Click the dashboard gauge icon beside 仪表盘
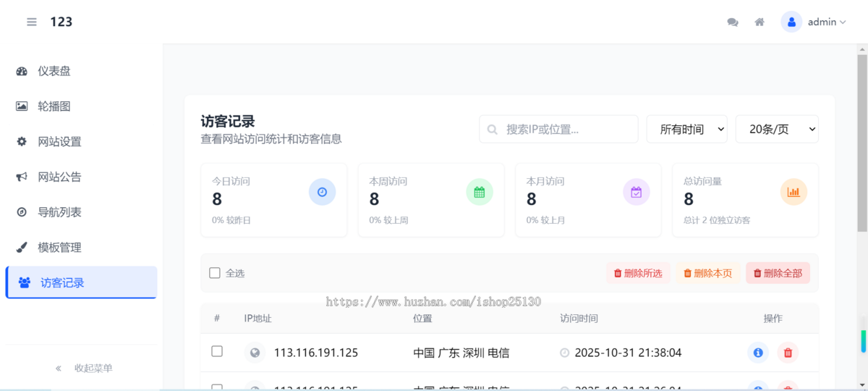This screenshot has width=868, height=391. tap(22, 71)
